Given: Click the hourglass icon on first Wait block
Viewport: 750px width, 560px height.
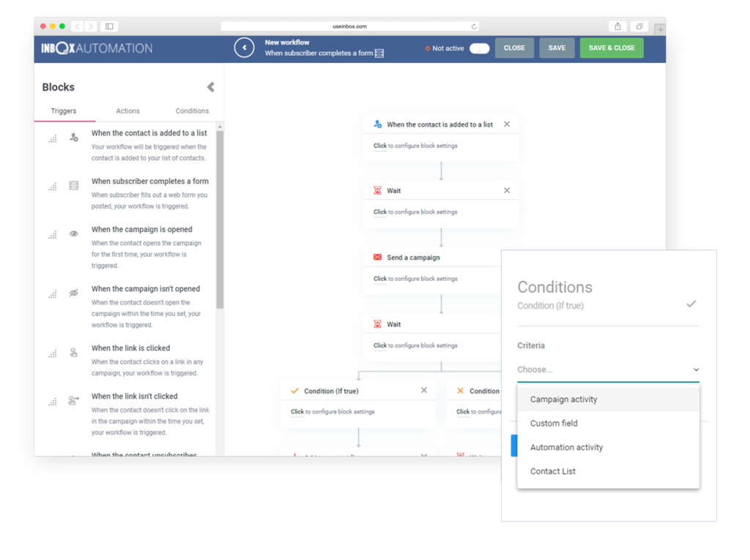Looking at the screenshot, I should [377, 191].
